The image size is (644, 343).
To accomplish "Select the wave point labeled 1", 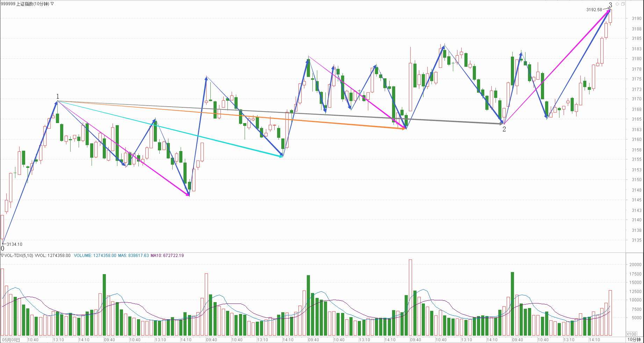I will pyautogui.click(x=58, y=97).
